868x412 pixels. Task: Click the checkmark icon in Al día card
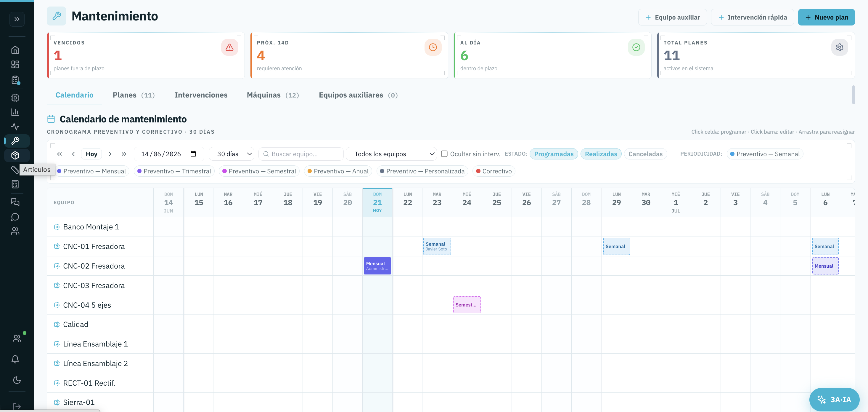pos(636,47)
